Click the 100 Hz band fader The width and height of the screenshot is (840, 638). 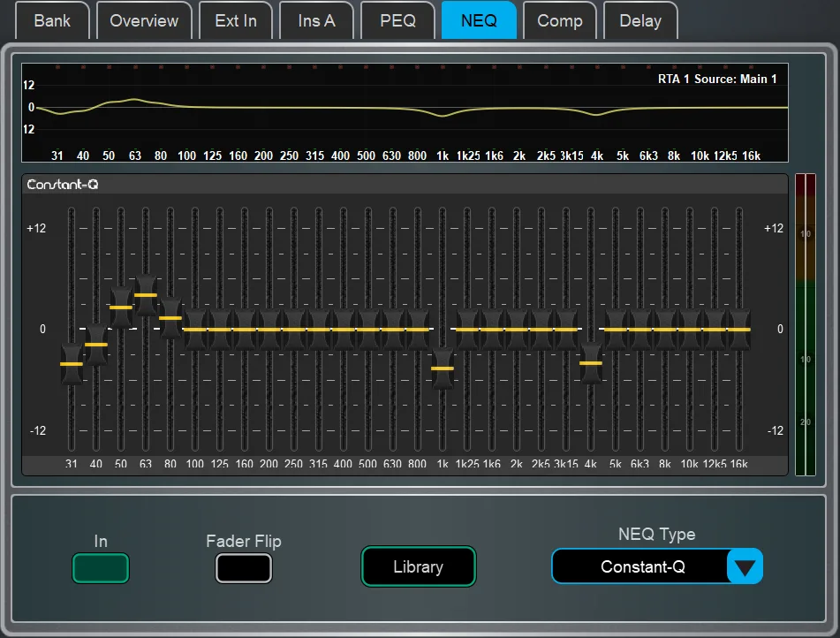click(x=195, y=330)
